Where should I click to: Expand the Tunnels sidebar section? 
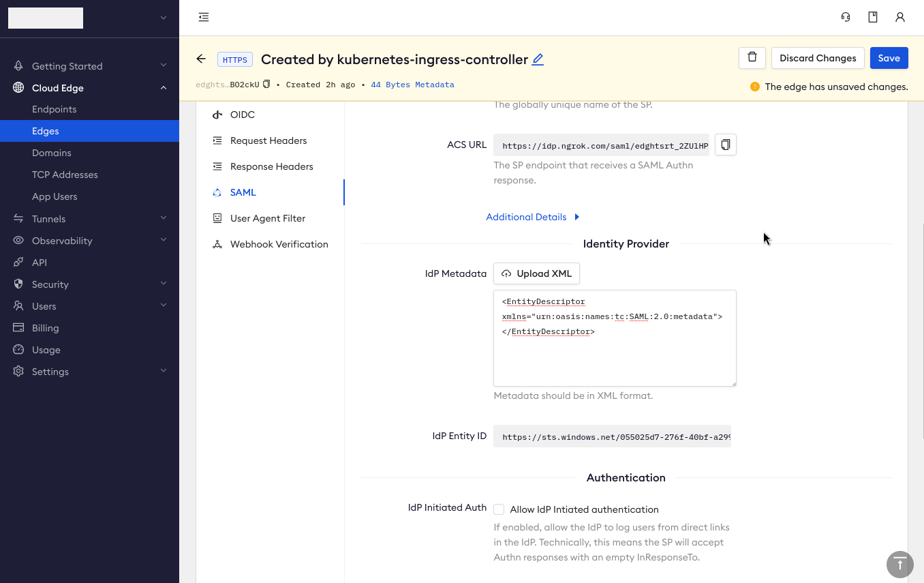(x=164, y=218)
